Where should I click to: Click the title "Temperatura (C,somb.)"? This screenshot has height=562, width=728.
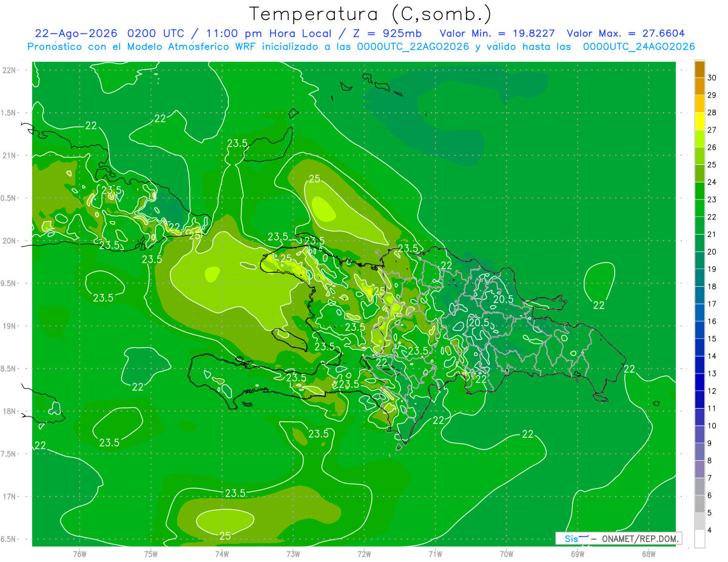(370, 15)
